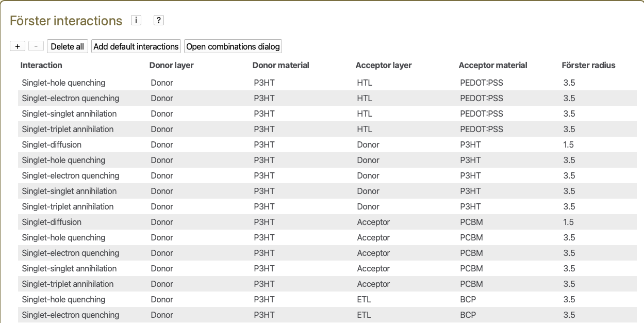644x323 pixels.
Task: Click first Singlet-triplet annihilation row
Action: (x=68, y=129)
